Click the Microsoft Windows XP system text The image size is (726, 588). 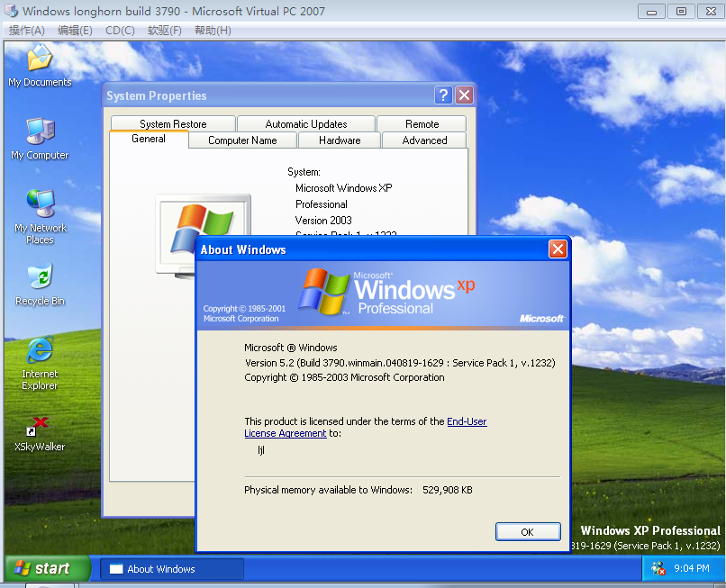[343, 188]
